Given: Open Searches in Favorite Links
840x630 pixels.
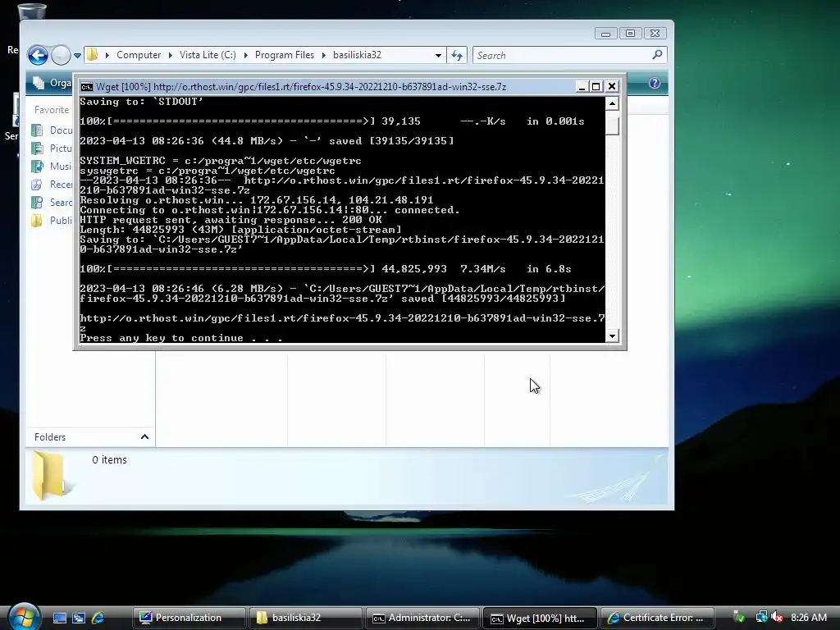Looking at the screenshot, I should coord(52,203).
